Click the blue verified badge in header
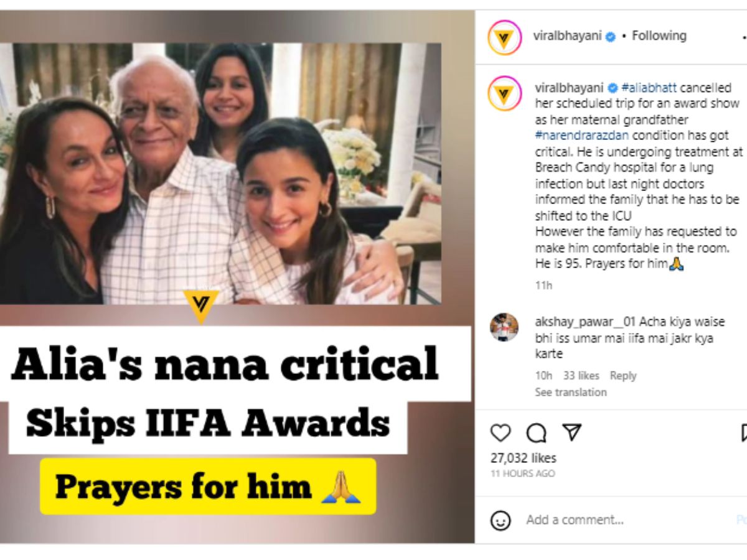 611,37
